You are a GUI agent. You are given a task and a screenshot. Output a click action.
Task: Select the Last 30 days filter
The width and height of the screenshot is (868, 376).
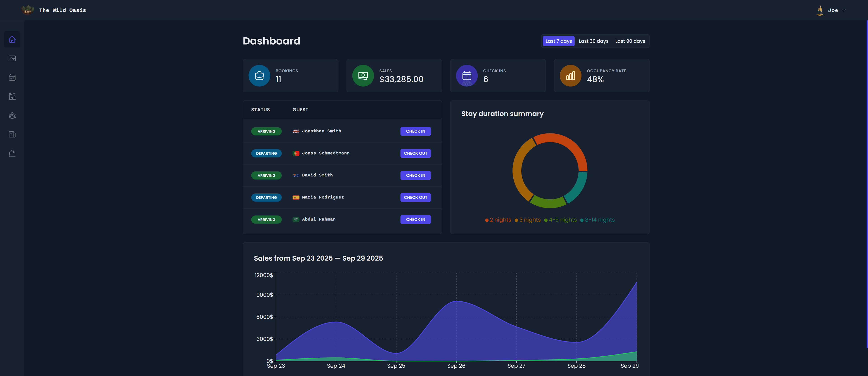click(x=593, y=41)
